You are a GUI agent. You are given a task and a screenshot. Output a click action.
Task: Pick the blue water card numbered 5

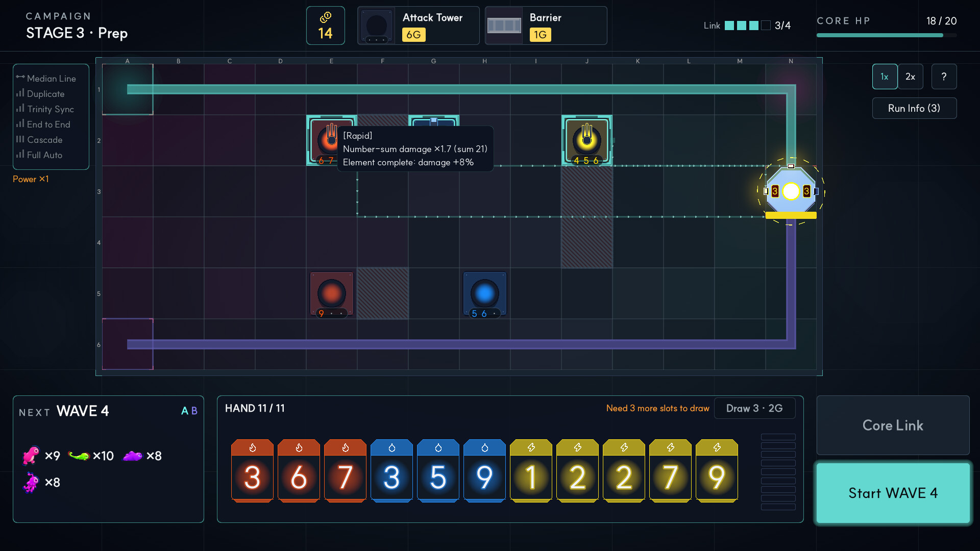(438, 471)
